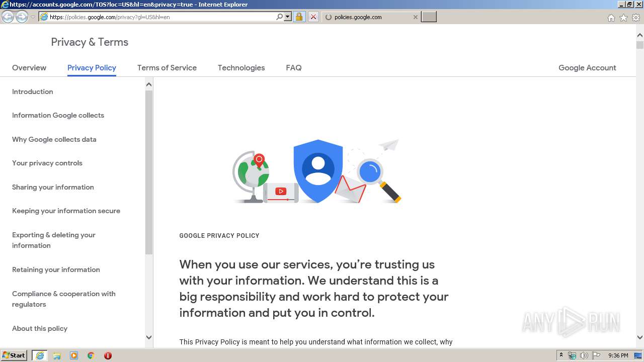This screenshot has width=644, height=362.
Task: Open About this policy section
Action: point(40,328)
